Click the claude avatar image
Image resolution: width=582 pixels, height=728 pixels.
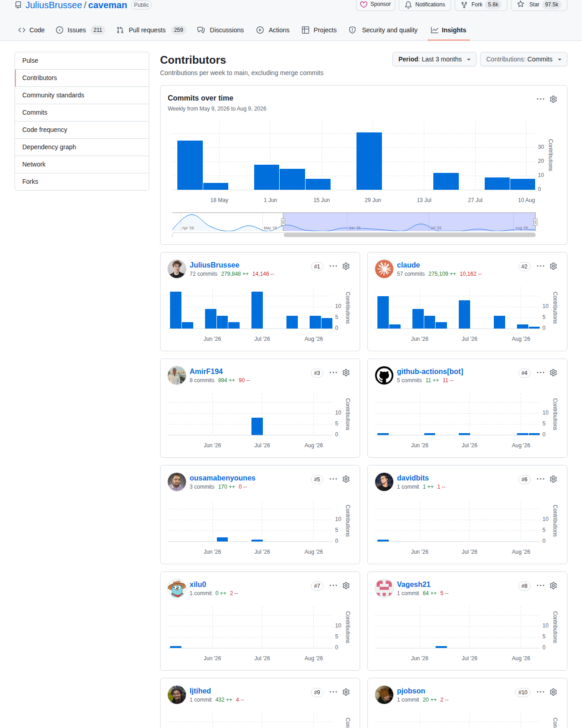384,269
